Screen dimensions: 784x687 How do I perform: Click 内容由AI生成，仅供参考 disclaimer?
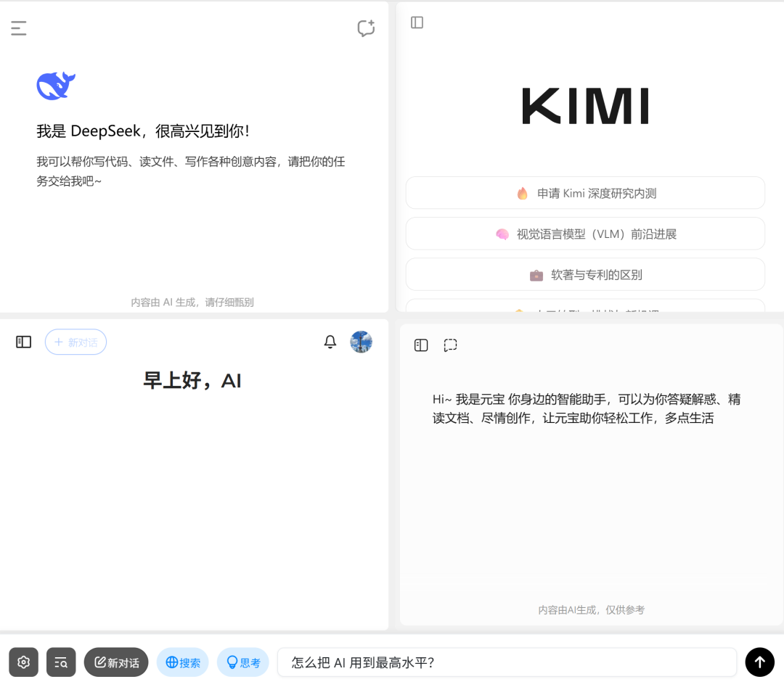click(x=591, y=609)
